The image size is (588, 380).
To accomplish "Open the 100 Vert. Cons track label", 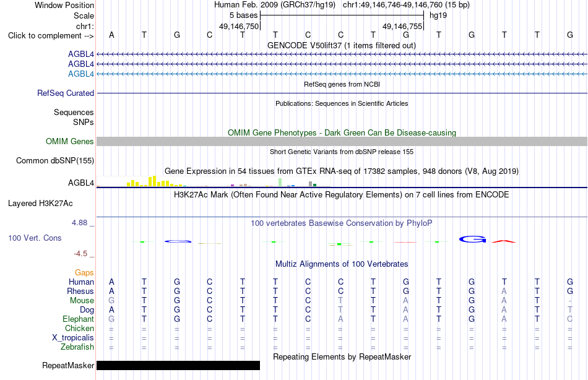I will pos(35,238).
